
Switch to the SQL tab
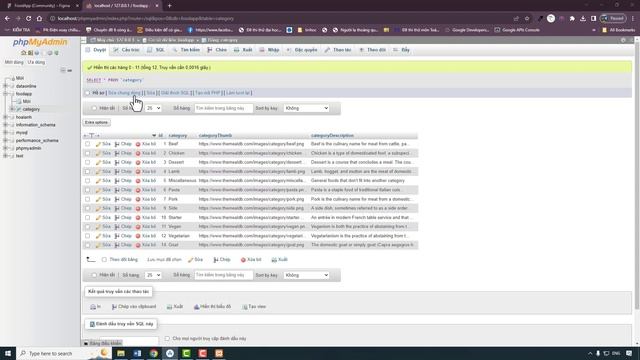coord(156,50)
